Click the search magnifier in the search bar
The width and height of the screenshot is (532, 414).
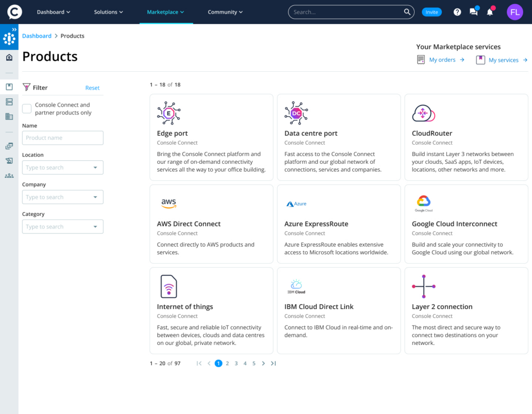point(407,11)
